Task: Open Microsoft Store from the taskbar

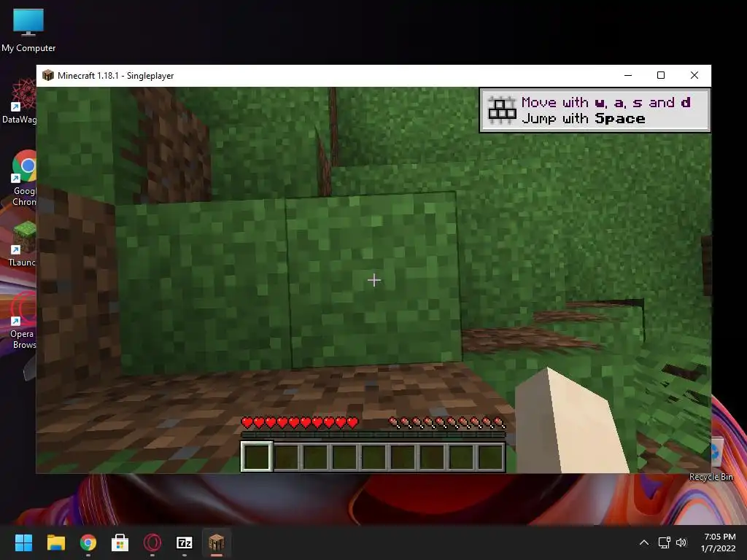Action: pos(120,542)
